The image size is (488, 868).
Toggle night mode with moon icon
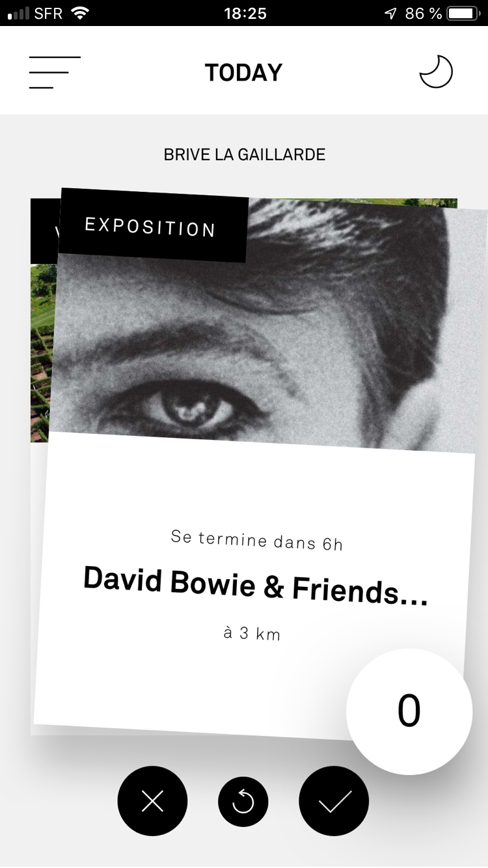tap(435, 72)
